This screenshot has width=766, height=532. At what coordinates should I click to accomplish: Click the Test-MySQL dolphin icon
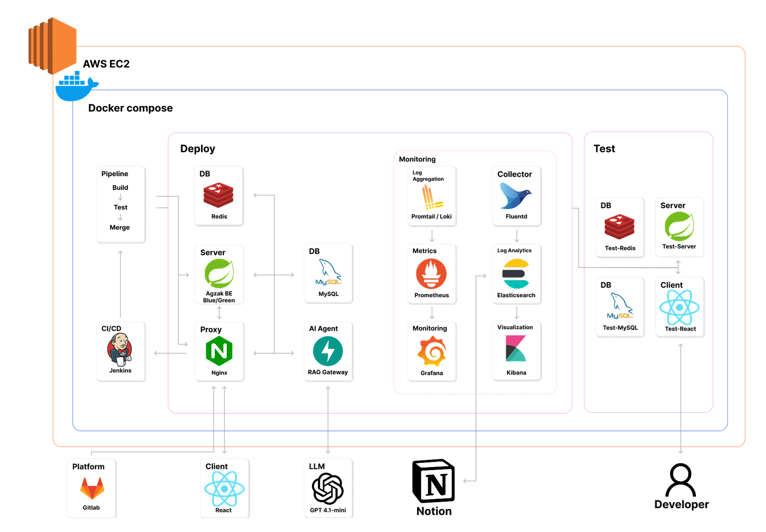[x=620, y=306]
